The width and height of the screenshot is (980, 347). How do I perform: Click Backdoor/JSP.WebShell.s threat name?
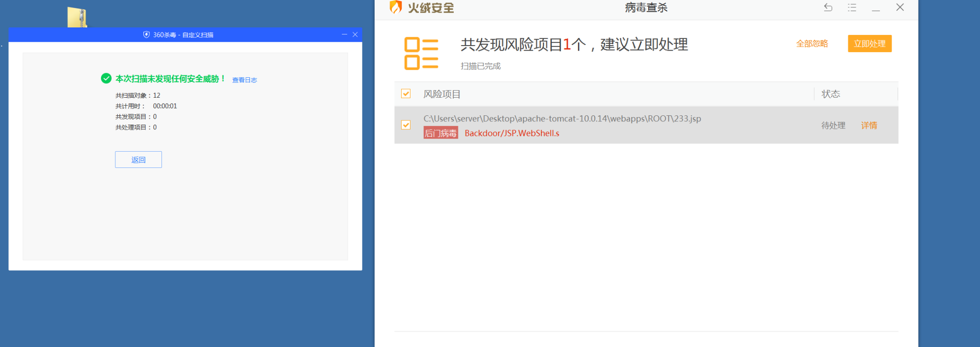(x=512, y=133)
